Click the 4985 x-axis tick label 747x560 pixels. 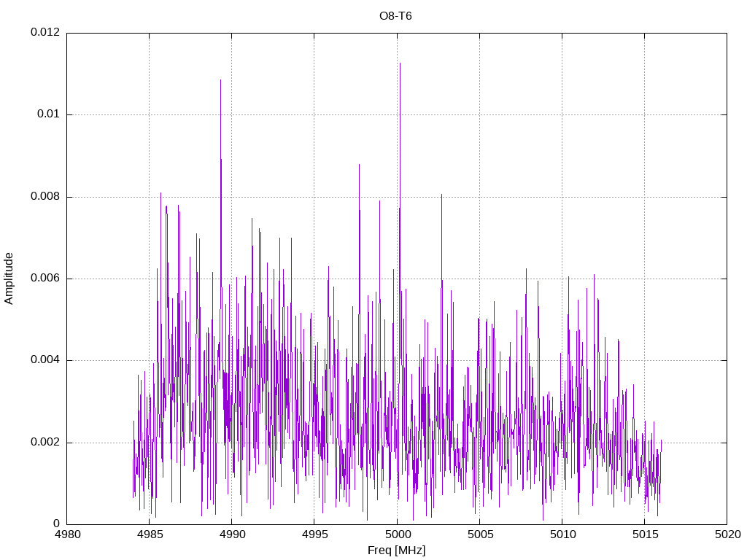(x=150, y=534)
